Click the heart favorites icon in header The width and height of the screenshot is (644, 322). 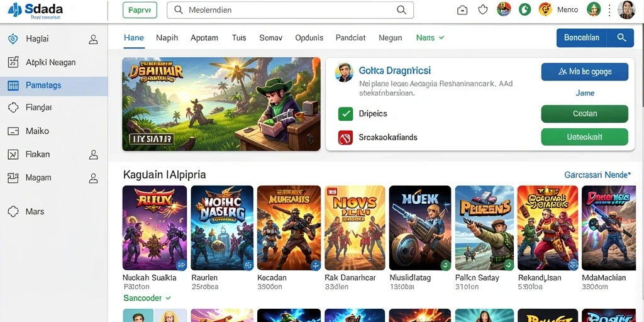[x=483, y=9]
